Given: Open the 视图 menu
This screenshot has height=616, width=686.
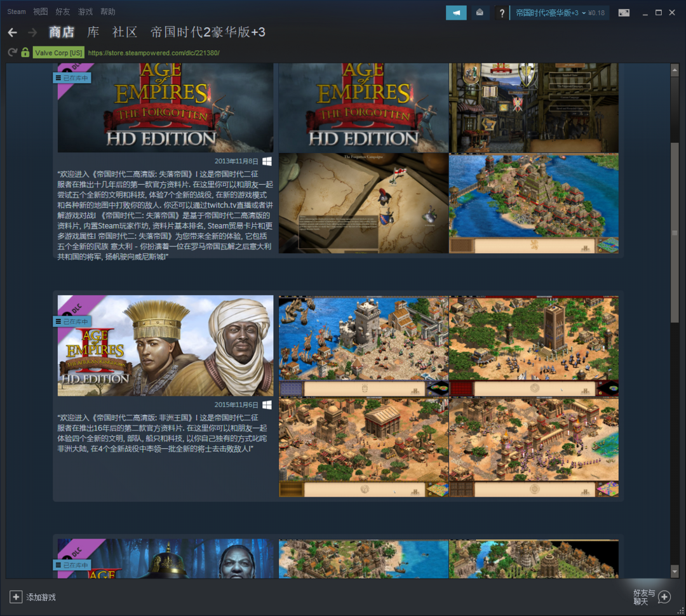Looking at the screenshot, I should tap(40, 11).
